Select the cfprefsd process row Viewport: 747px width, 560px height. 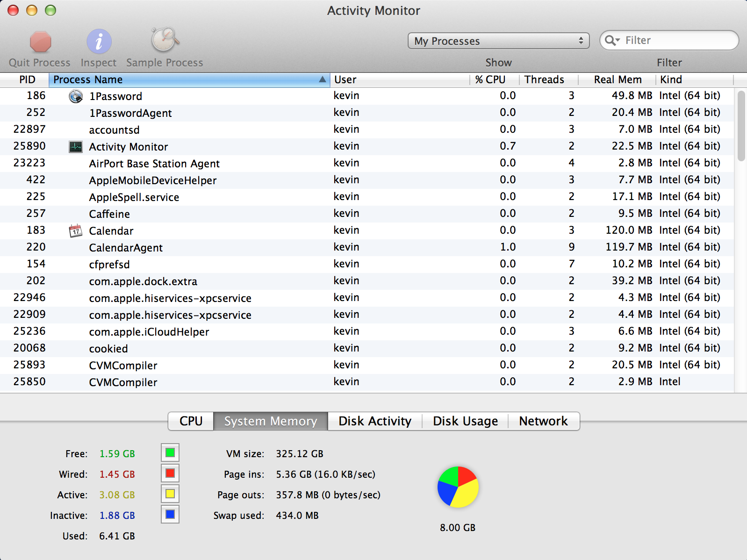(x=367, y=265)
